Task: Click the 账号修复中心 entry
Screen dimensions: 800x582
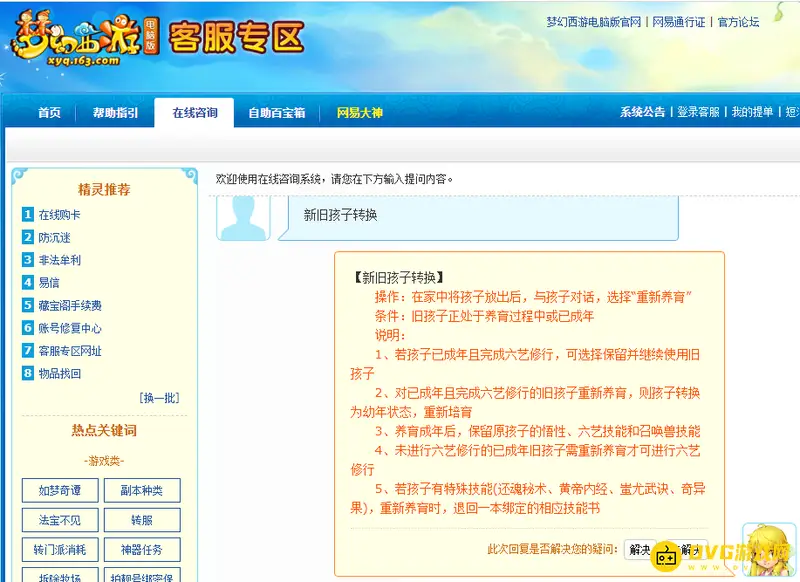Action: (70, 327)
